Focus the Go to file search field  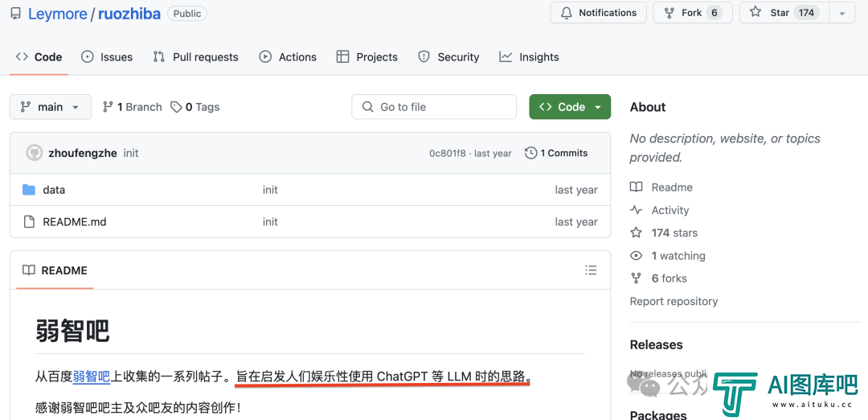[x=434, y=107]
